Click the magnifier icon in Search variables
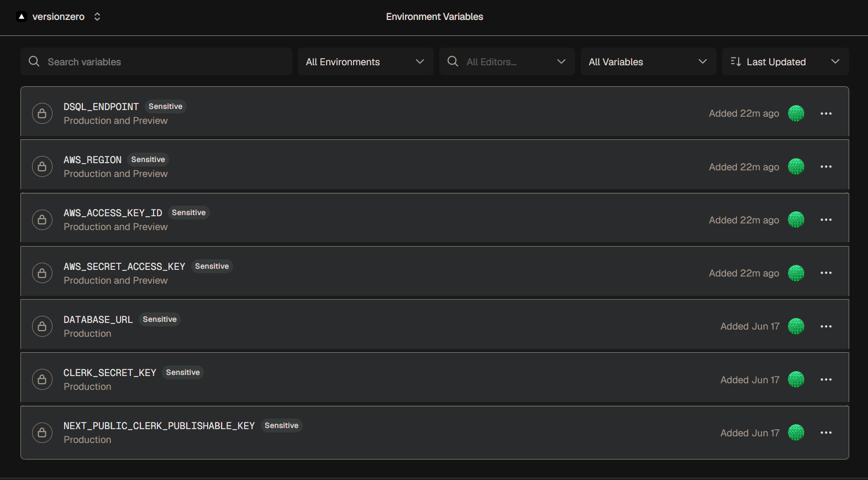Screen dimensions: 868x480 (x=34, y=61)
